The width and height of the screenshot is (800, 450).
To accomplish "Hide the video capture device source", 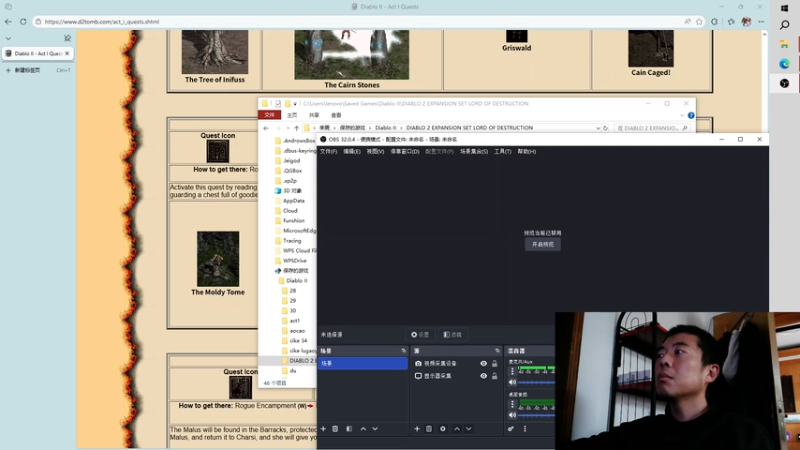I will [x=483, y=364].
